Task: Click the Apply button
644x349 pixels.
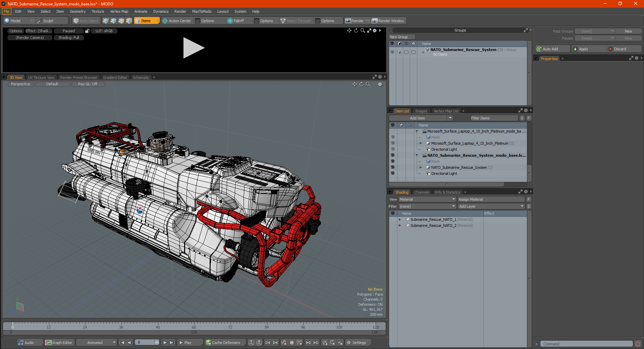Action: (x=589, y=49)
